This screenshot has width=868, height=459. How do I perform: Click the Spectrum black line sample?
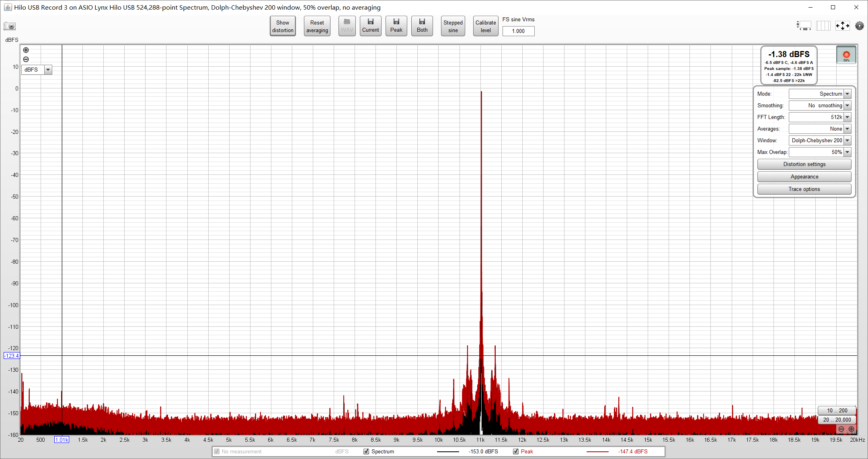tap(448, 452)
